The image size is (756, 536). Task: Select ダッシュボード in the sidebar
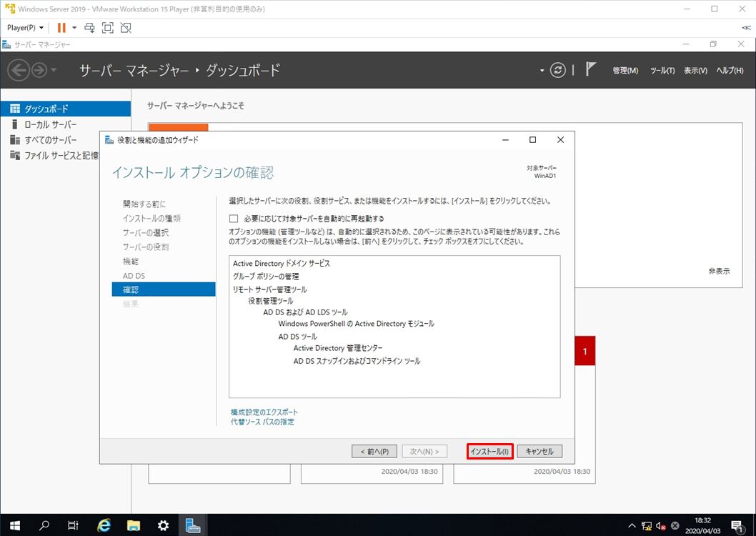point(66,109)
